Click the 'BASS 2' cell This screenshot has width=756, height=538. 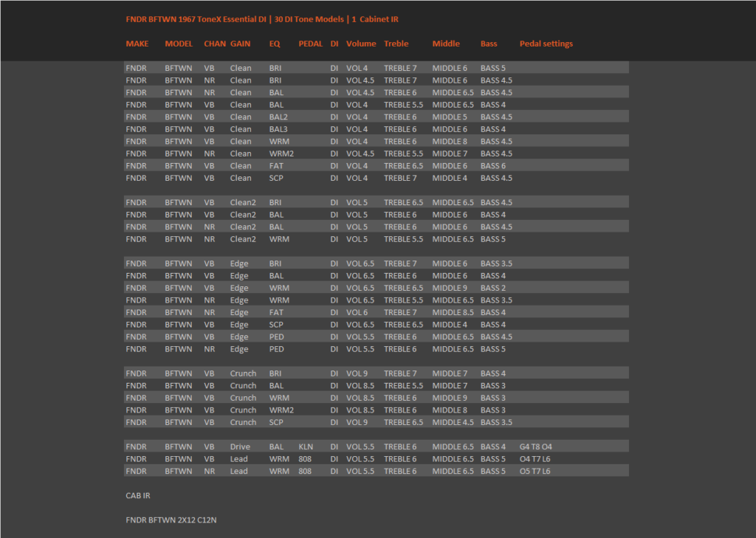pyautogui.click(x=492, y=288)
